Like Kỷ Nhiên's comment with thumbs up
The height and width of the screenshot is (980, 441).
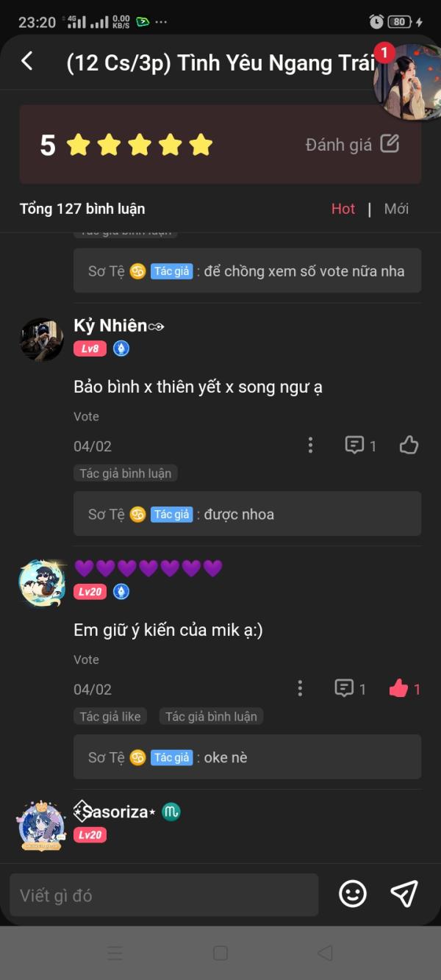409,445
